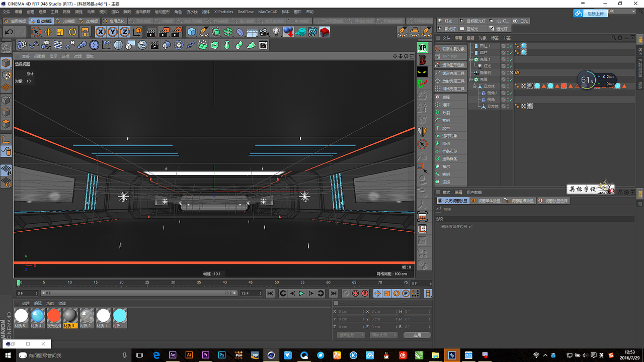644x362 pixels.
Task: Toggle the X axis lock
Action: click(x=101, y=32)
